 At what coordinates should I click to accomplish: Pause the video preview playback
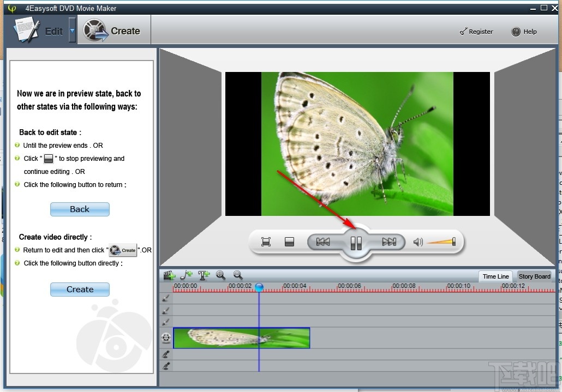(x=356, y=242)
